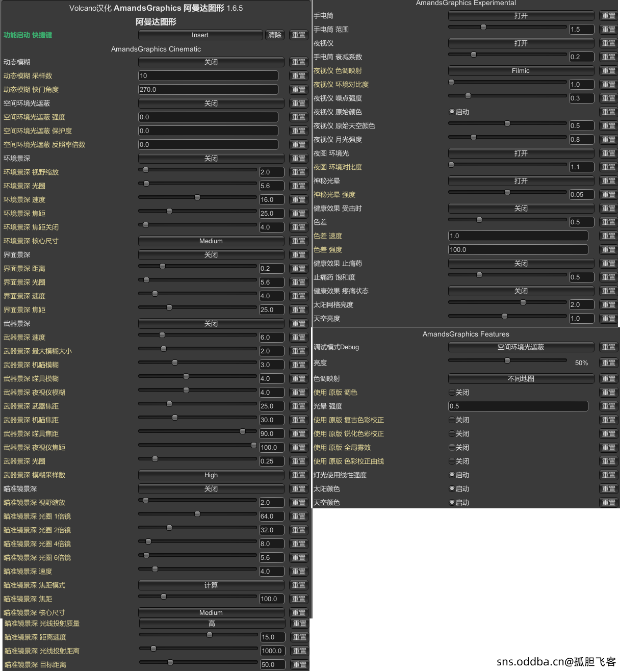Reset the 武器景深 速度 setting

coord(299,338)
